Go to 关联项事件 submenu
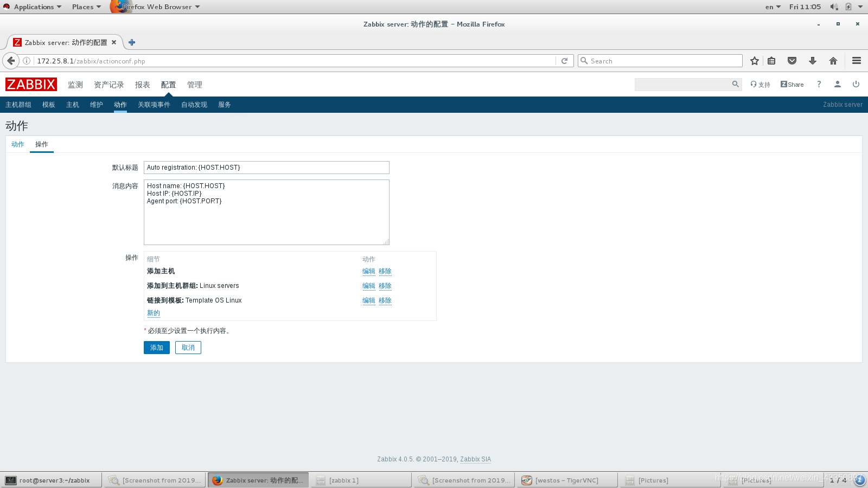Image resolution: width=868 pixels, height=488 pixels. 154,105
